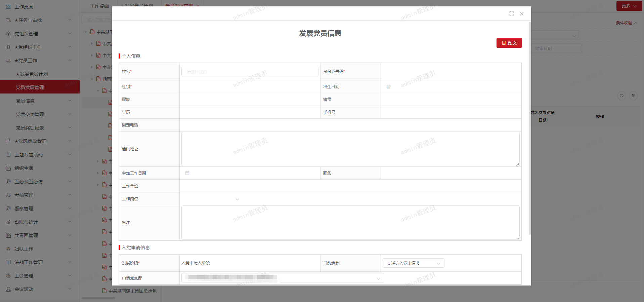Click the 共青团管理 sidebar icon
This screenshot has width=644, height=302.
[8, 235]
